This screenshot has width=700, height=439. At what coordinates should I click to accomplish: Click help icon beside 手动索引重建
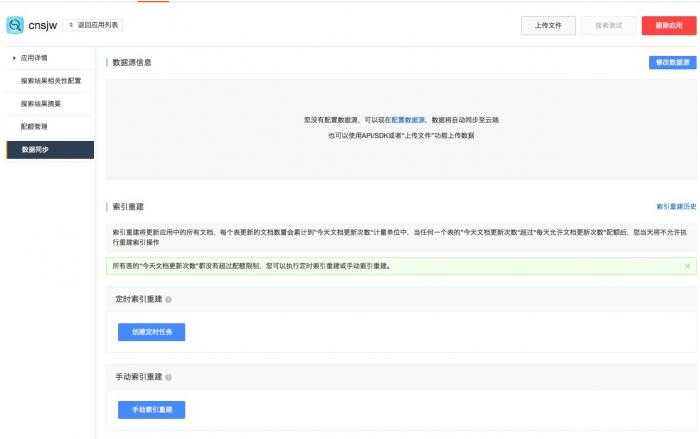168,377
